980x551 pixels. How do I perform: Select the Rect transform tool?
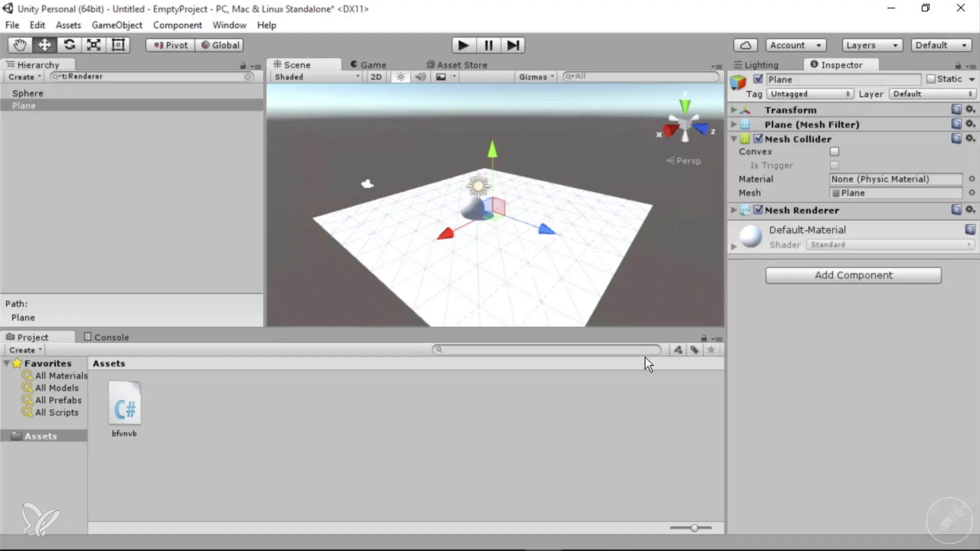[118, 45]
